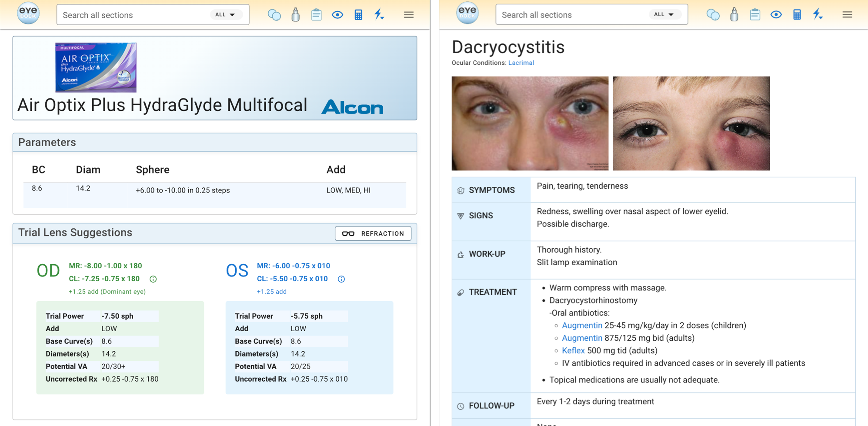Follow the Lacrimal ocular conditions link
The image size is (868, 426).
(x=521, y=63)
